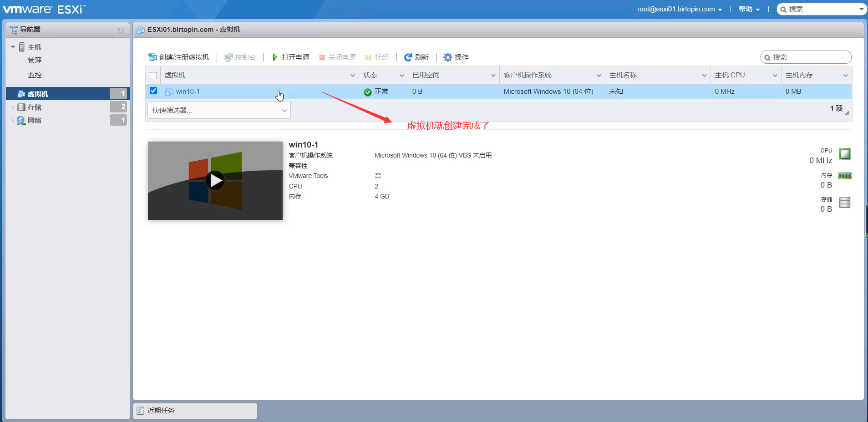Click the 刷新 refresh button

[x=416, y=57]
